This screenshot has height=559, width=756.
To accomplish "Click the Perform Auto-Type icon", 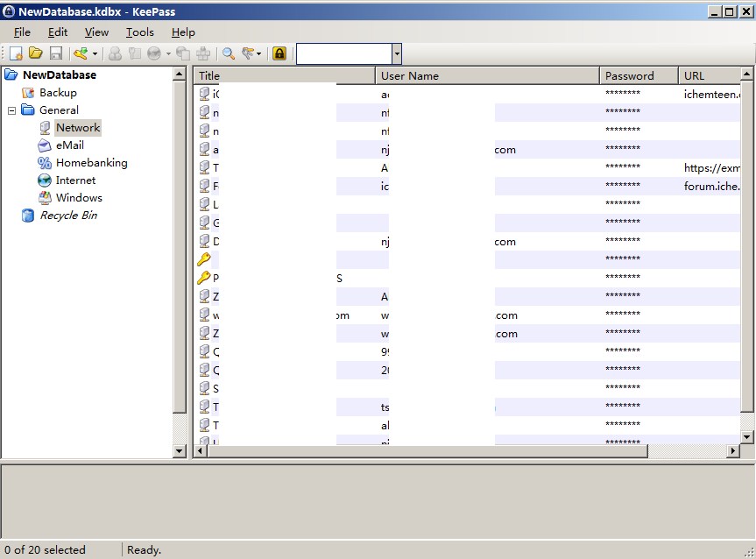I will click(203, 53).
